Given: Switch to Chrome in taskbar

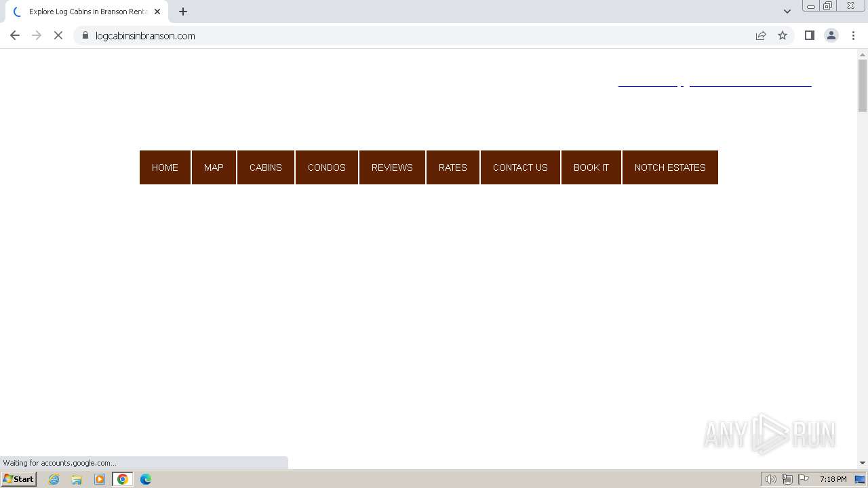Looking at the screenshot, I should coord(123,479).
